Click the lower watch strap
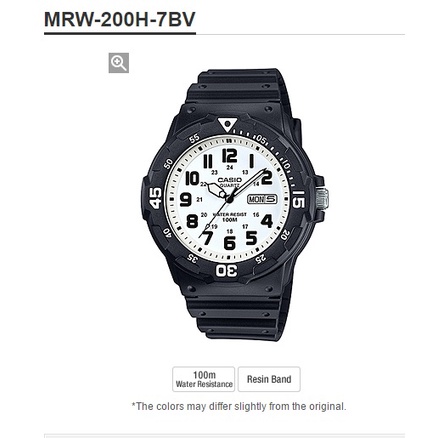 pos(236,318)
